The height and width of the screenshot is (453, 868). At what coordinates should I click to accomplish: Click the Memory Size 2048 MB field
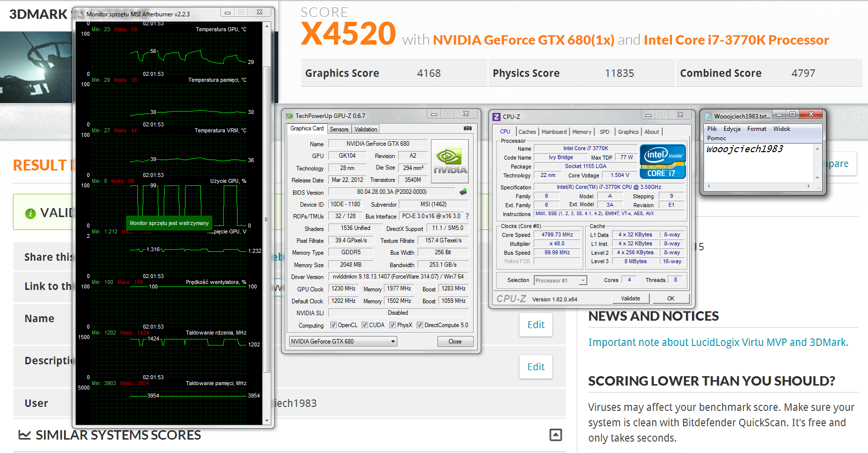point(351,265)
